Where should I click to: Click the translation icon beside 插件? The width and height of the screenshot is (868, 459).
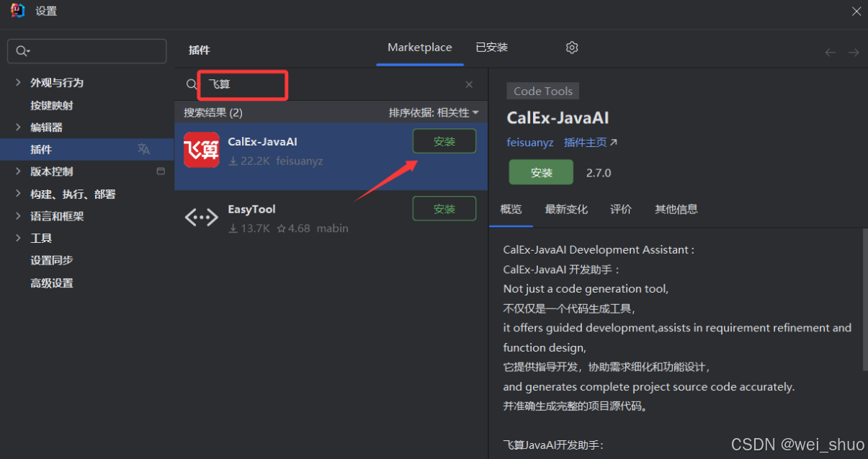[144, 149]
